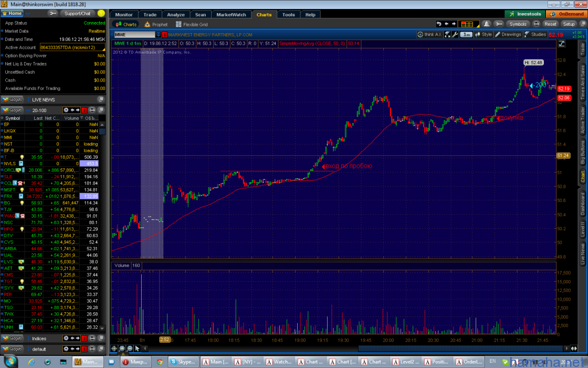Expand the default gadget
The image size is (588, 368).
(x=29, y=349)
